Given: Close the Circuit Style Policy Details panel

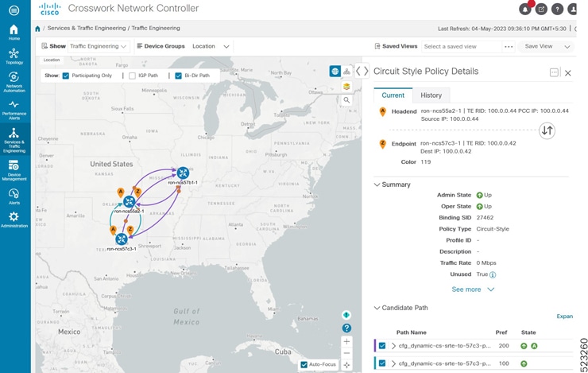Looking at the screenshot, I should 568,73.
